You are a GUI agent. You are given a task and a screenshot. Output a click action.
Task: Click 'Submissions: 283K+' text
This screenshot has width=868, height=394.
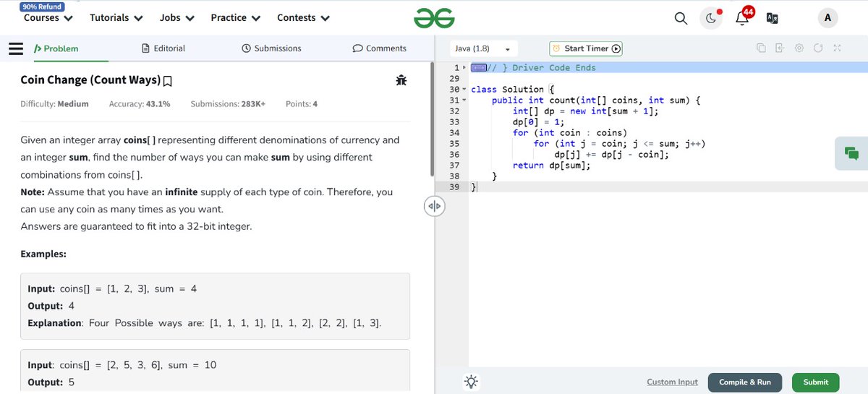click(x=228, y=104)
